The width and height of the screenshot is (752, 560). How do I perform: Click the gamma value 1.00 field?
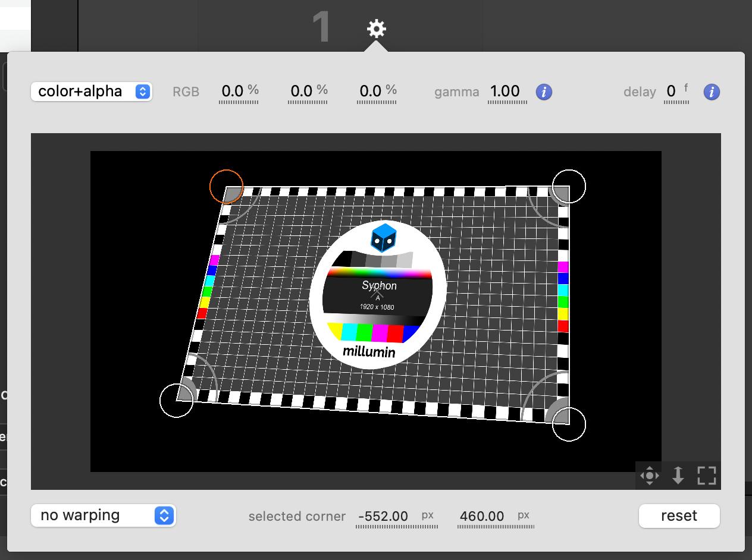[505, 91]
